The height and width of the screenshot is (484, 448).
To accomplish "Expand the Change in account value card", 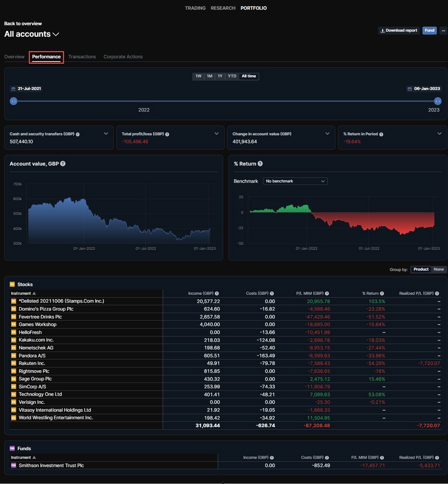I will pyautogui.click(x=327, y=134).
